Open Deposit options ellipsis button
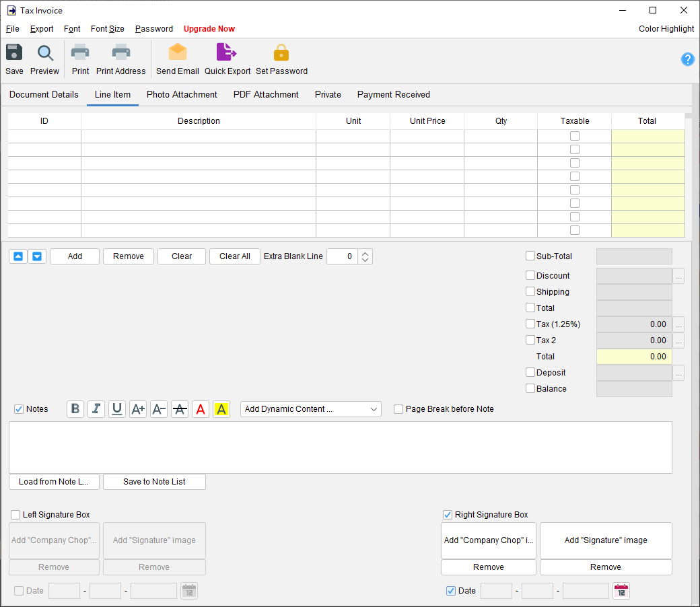700x607 pixels. [x=678, y=373]
